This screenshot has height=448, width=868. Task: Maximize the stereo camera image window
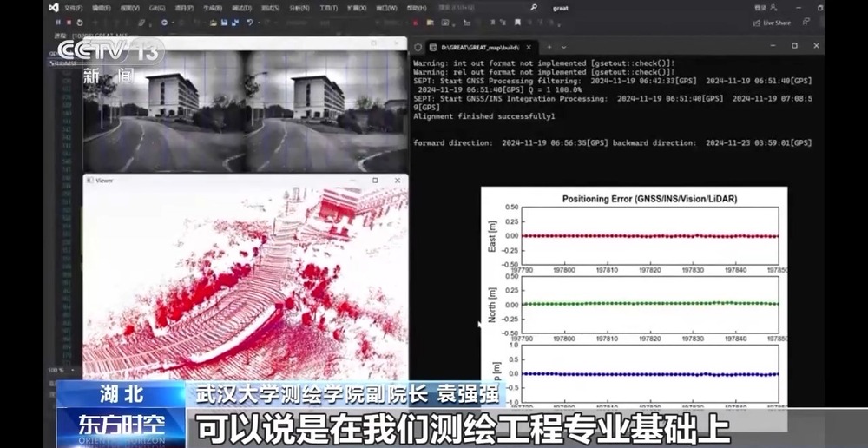[373, 43]
